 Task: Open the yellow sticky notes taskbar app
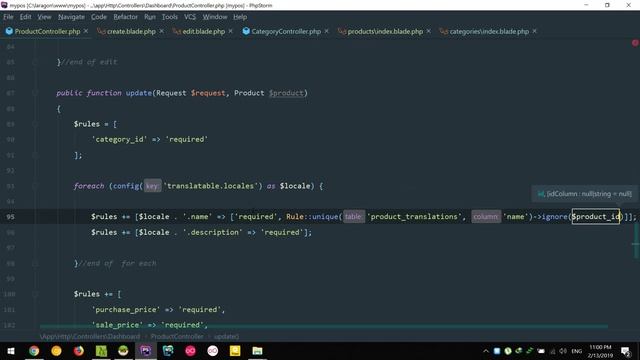pyautogui.click(x=235, y=351)
